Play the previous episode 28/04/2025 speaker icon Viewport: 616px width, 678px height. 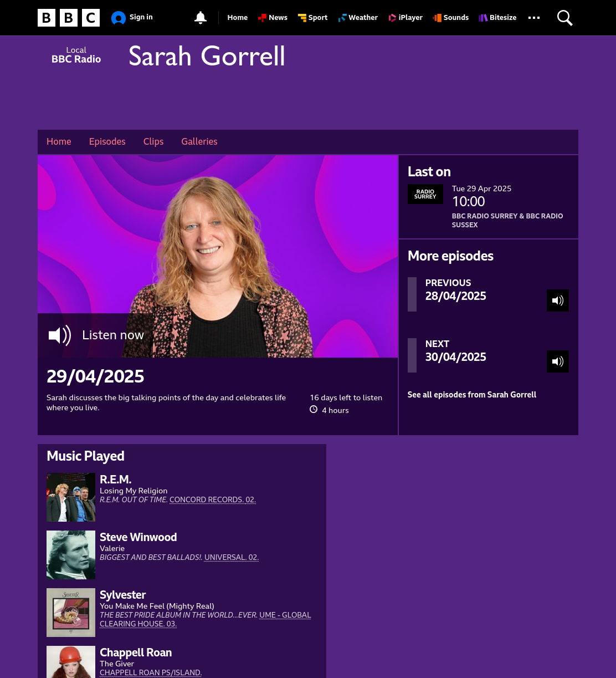[x=558, y=300]
